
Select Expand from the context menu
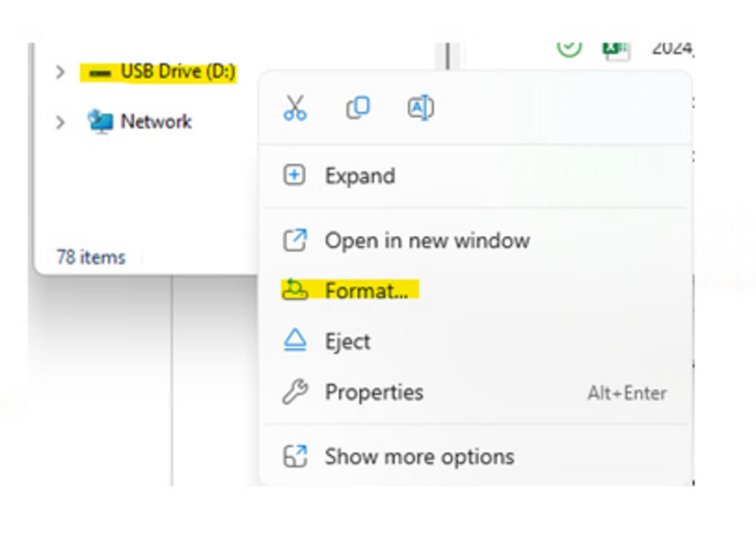point(476,176)
